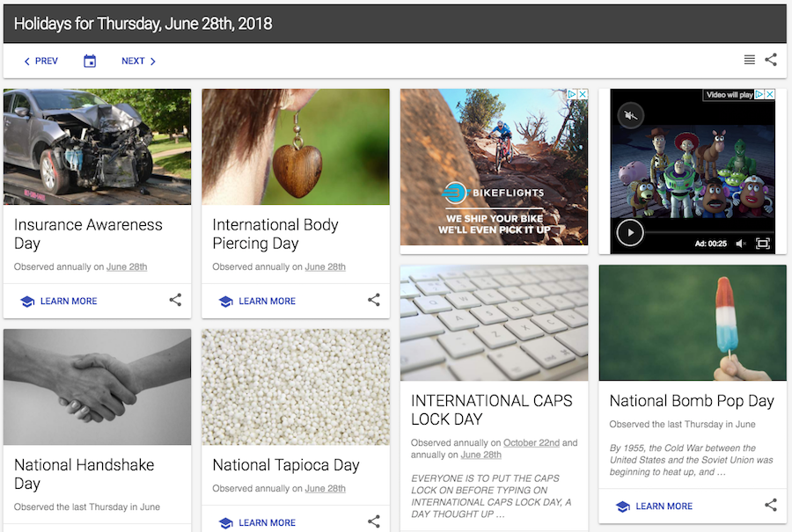Learn more about National Bomb Pop Day
The image size is (792, 532).
654,506
